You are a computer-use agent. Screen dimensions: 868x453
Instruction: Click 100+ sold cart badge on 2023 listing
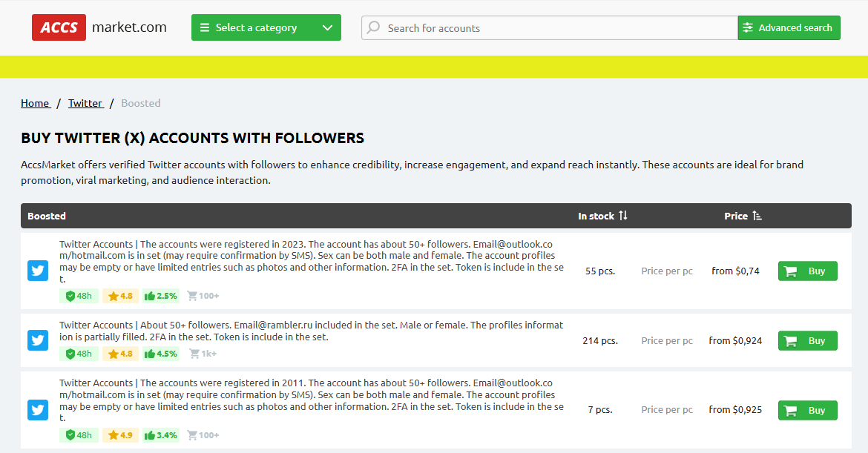point(203,296)
